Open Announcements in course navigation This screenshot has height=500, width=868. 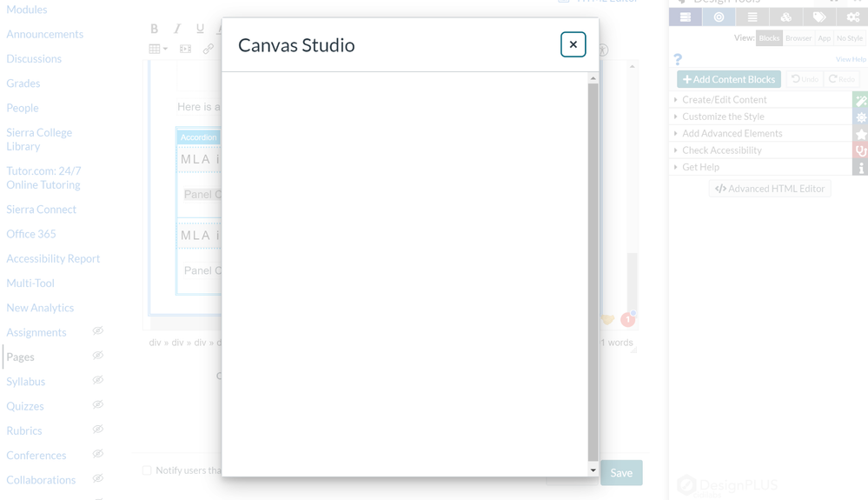pos(45,34)
